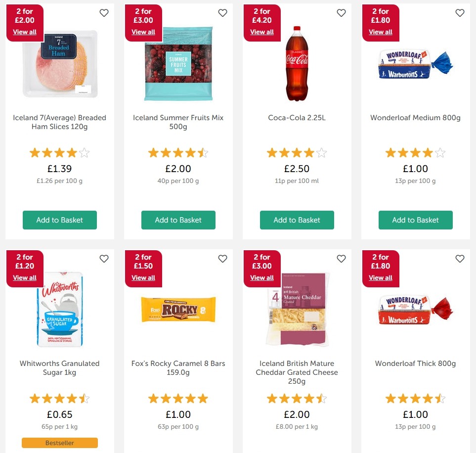
Task: Click the heart on Summer Fruits Mix
Action: pyautogui.click(x=222, y=13)
